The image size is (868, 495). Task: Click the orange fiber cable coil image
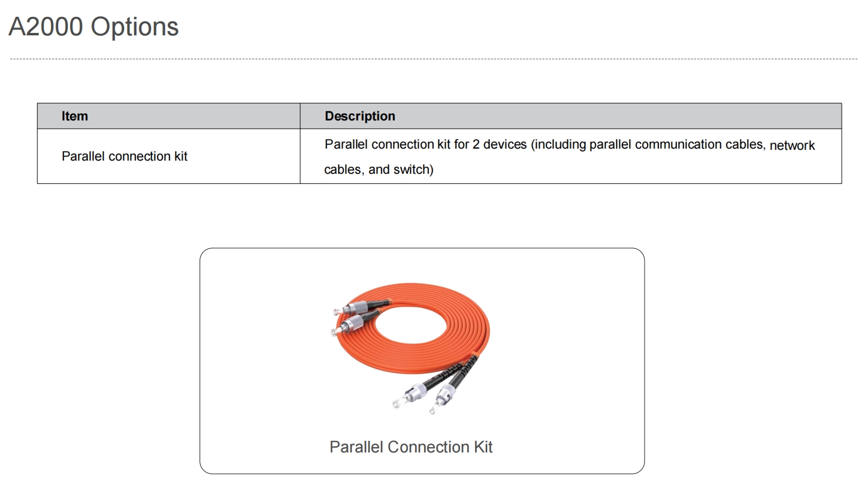(x=410, y=348)
